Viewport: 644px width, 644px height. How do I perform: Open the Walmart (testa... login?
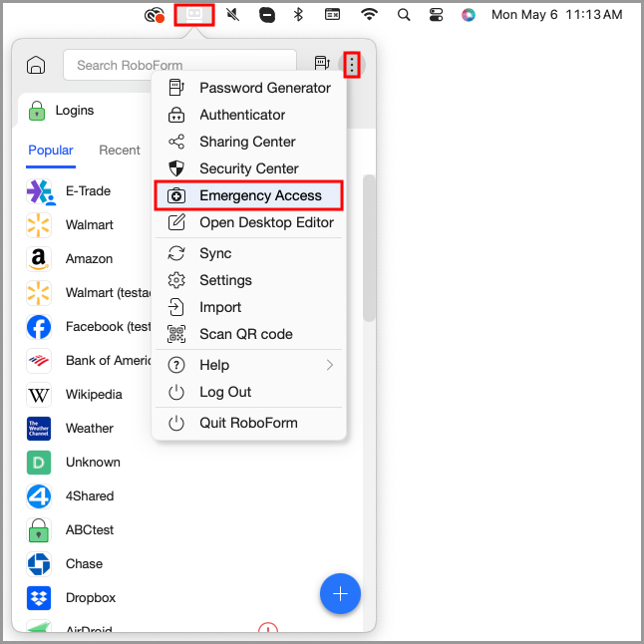pos(89,293)
